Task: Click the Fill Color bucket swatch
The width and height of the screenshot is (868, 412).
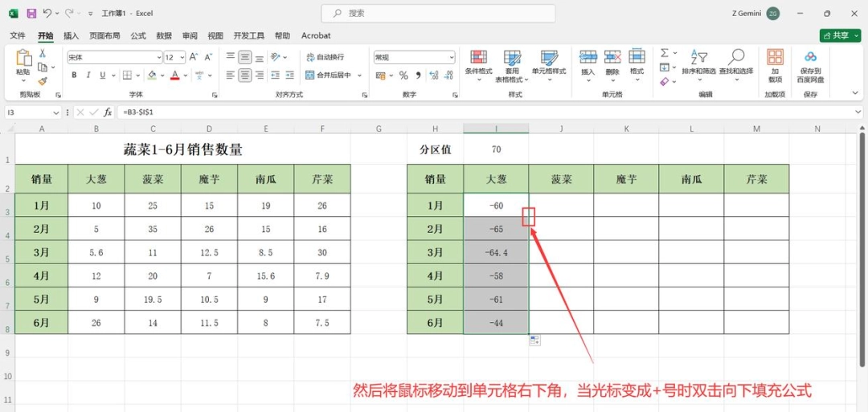Action: [152, 75]
